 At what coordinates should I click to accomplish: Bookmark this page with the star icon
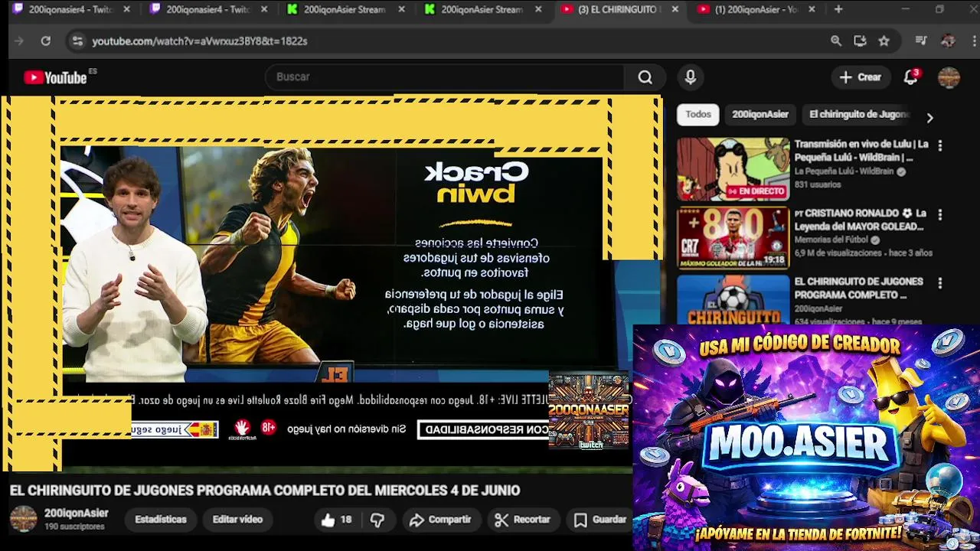(x=884, y=41)
